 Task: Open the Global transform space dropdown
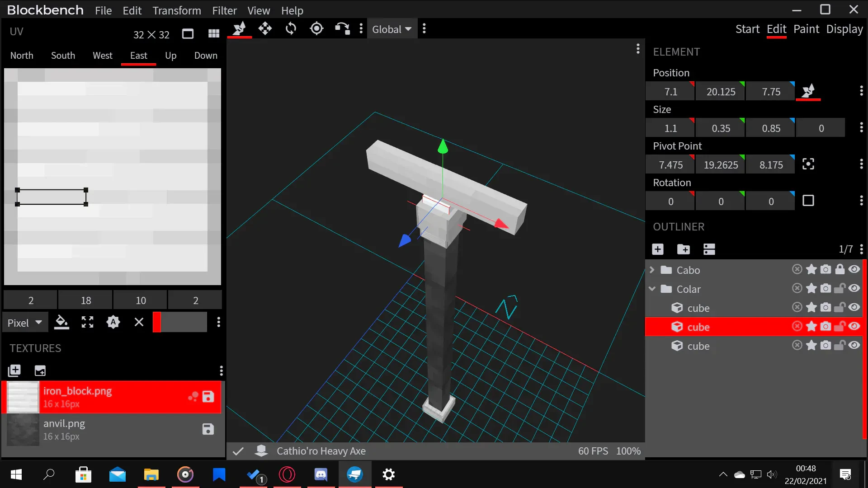click(392, 29)
